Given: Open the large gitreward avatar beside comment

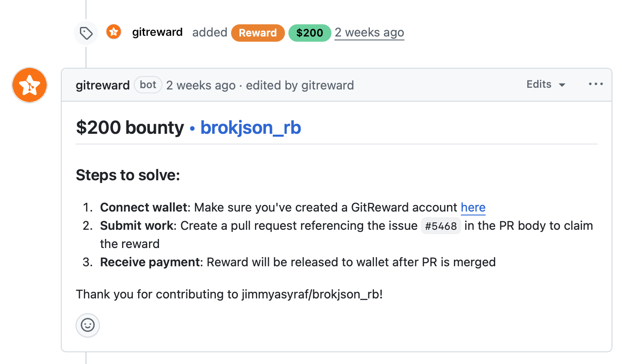Looking at the screenshot, I should click(x=30, y=85).
